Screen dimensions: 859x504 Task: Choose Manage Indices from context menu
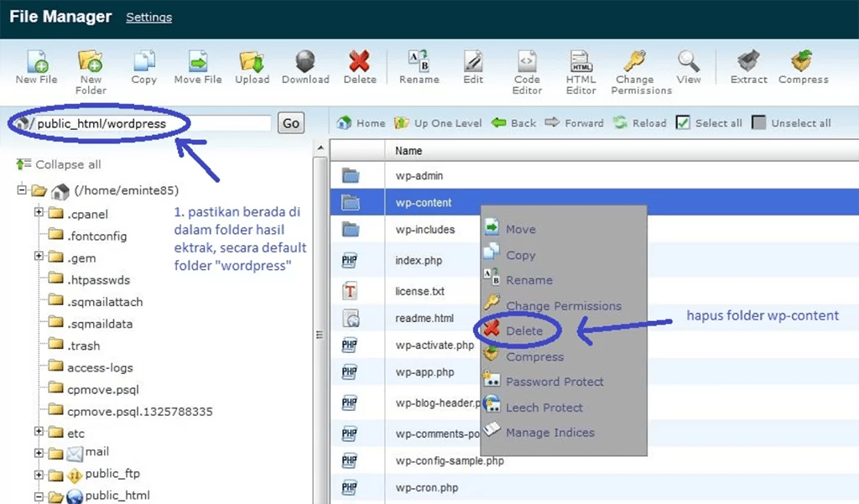(x=539, y=433)
